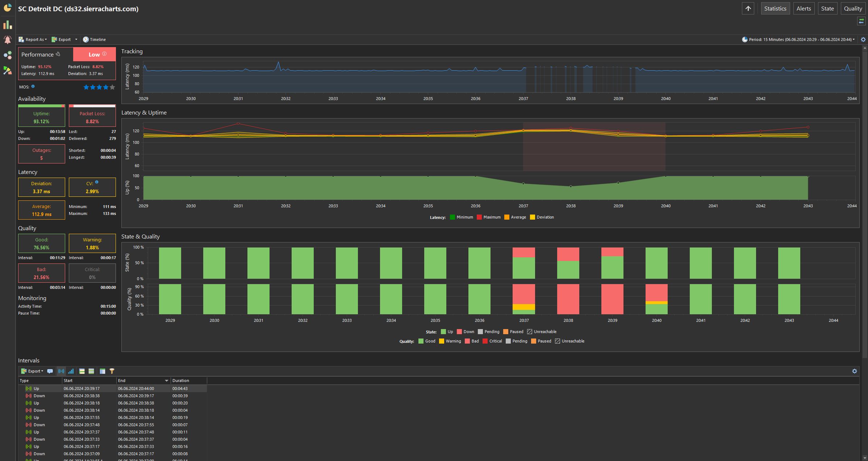The height and width of the screenshot is (461, 868).
Task: Switch to the Alerts tab
Action: (804, 8)
